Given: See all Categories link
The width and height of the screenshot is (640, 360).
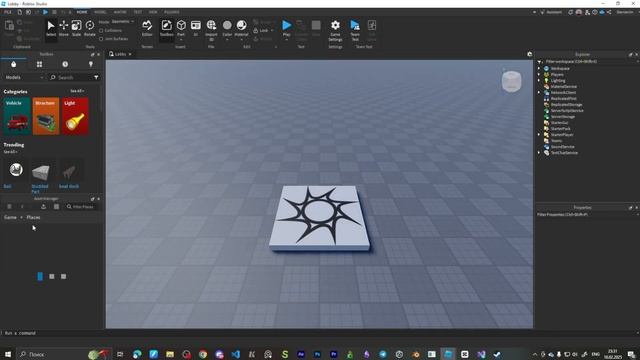Looking at the screenshot, I should coord(77,91).
